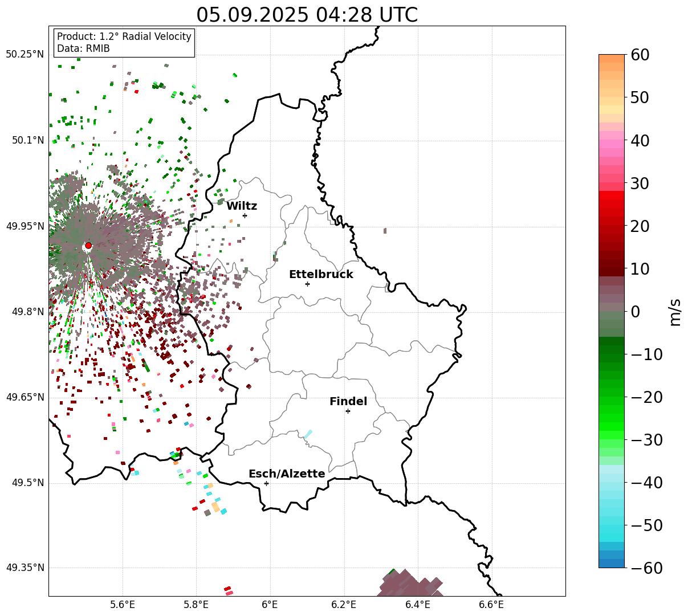Click the colorbar tick label 10
The height and width of the screenshot is (616, 688).
click(x=641, y=269)
